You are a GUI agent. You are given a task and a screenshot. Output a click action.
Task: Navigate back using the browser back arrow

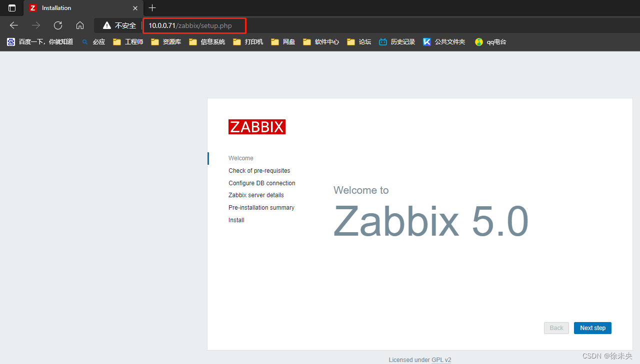(x=13, y=25)
